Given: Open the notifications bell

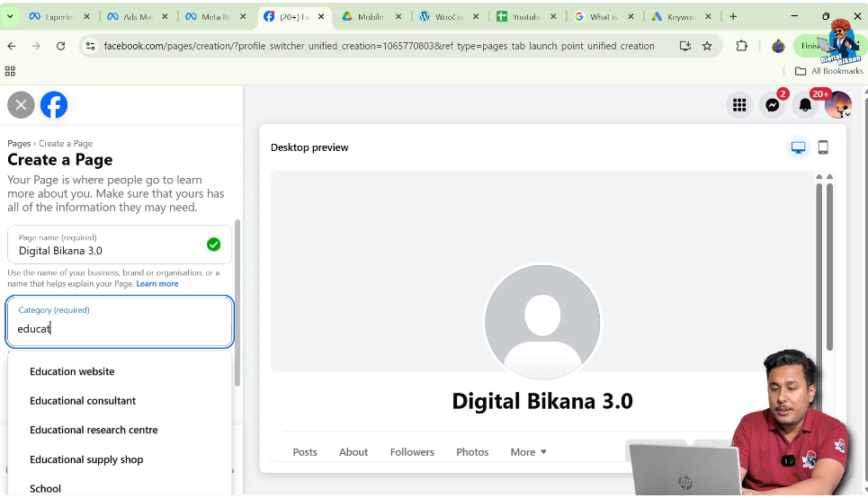Looking at the screenshot, I should pyautogui.click(x=805, y=105).
